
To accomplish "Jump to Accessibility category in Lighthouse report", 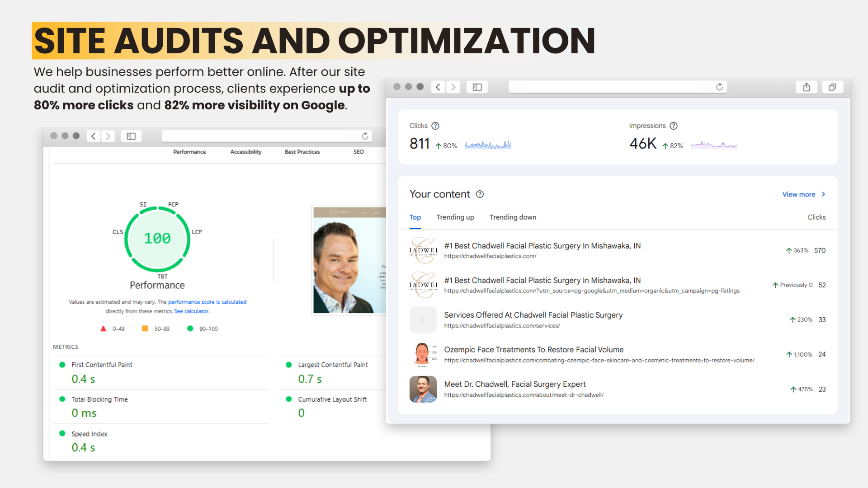I will (x=246, y=152).
